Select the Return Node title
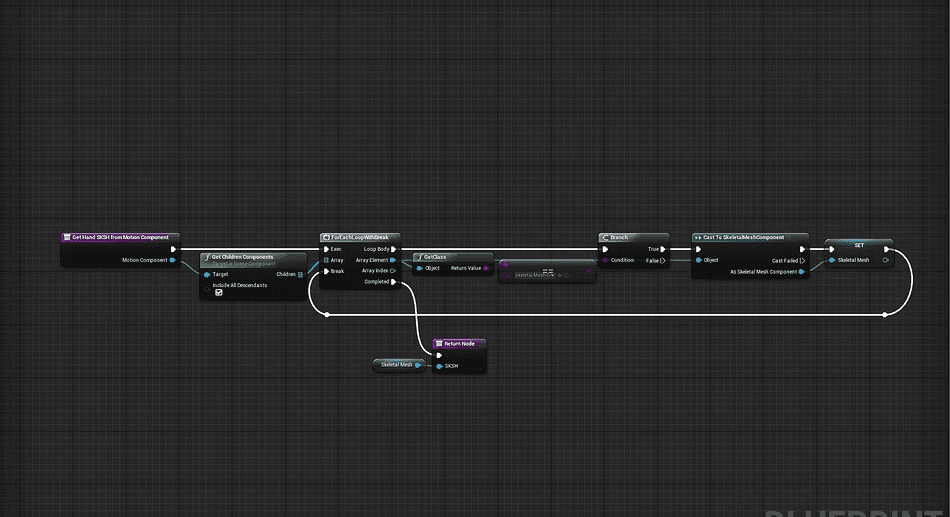Viewport: 950px width, 517px height. 459,344
